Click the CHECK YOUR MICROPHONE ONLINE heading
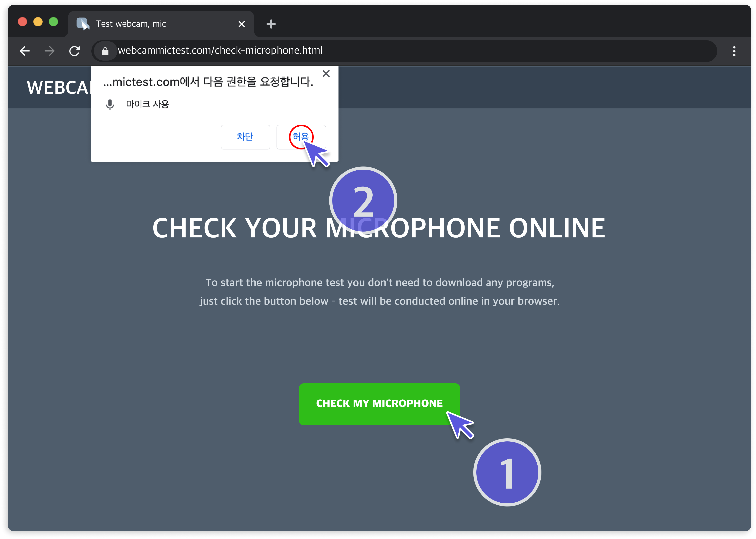 (379, 228)
